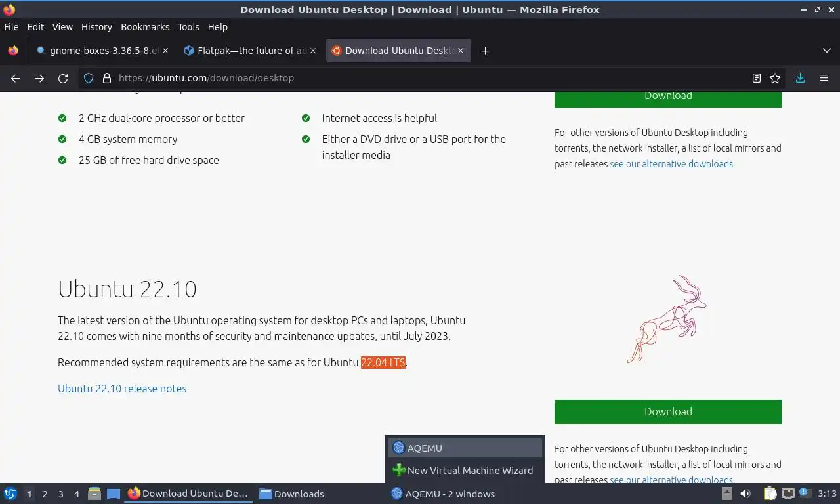Open Firefox downloads panel arrow
Screen dimensions: 840x504
point(800,78)
